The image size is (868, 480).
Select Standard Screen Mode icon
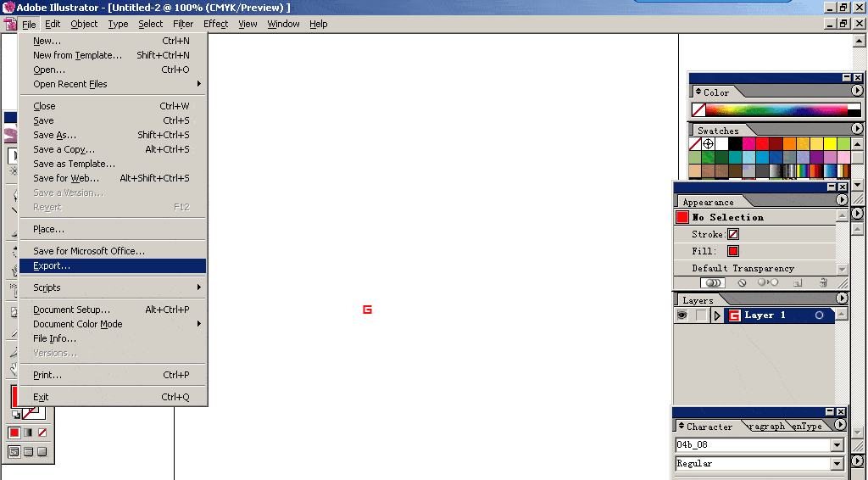pyautogui.click(x=14, y=452)
